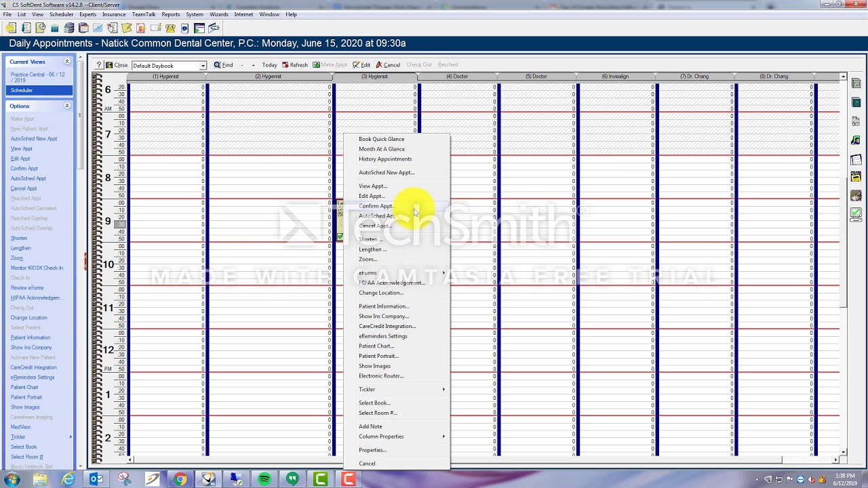Select View Appt in context menu
Viewport: 868px width, 488px height.
(x=372, y=186)
